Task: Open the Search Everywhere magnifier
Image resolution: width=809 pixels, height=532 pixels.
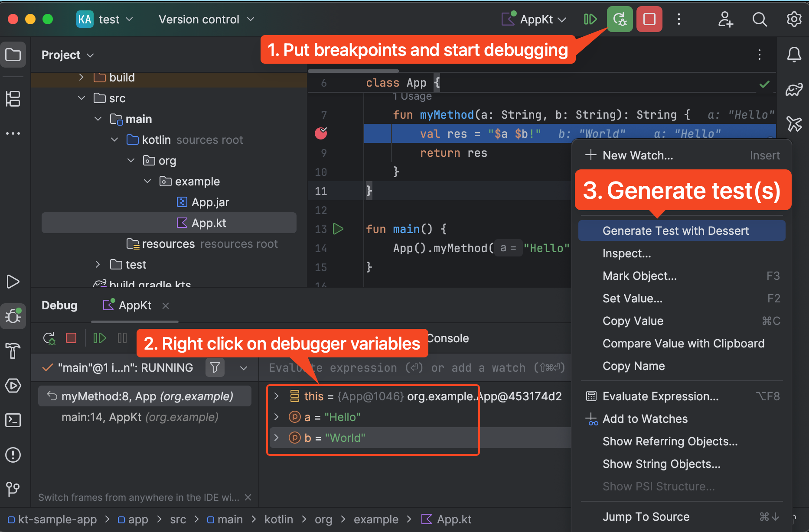Action: point(759,19)
